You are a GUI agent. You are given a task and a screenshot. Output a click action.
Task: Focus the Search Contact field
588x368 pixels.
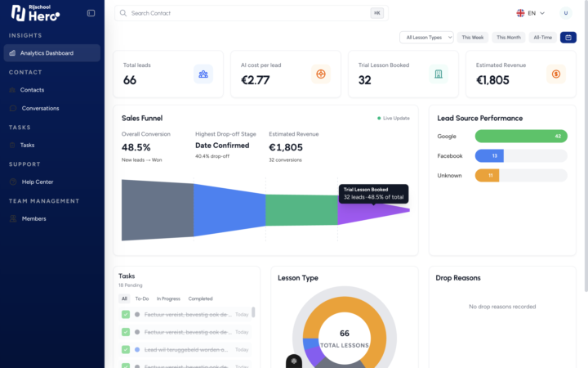coord(251,13)
